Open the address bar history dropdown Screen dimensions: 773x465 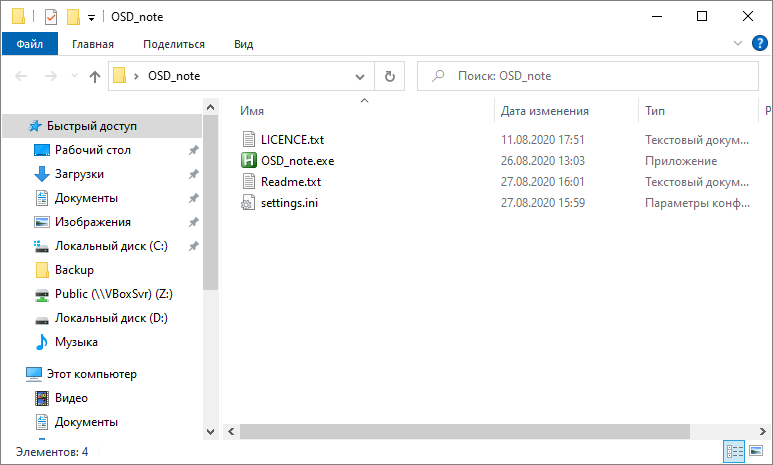coord(360,76)
